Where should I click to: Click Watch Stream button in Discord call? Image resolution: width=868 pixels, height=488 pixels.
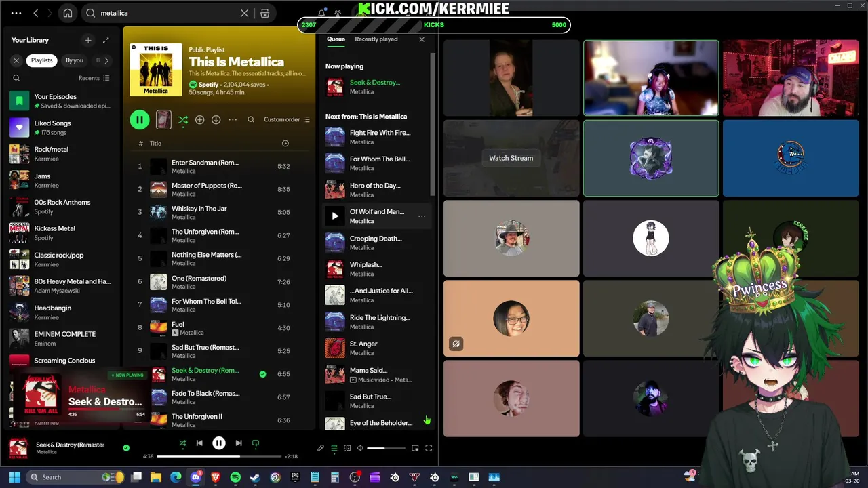click(x=511, y=158)
